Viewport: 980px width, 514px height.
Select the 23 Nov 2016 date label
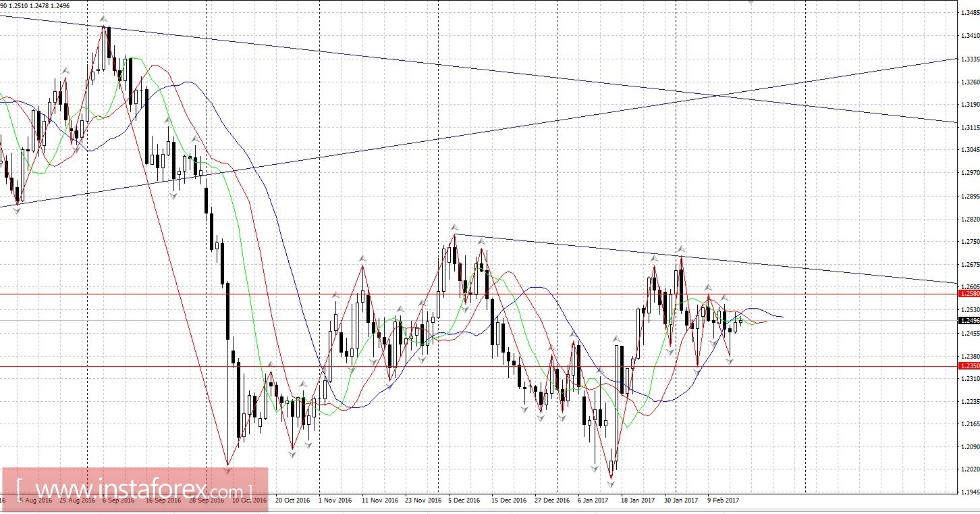pyautogui.click(x=425, y=501)
